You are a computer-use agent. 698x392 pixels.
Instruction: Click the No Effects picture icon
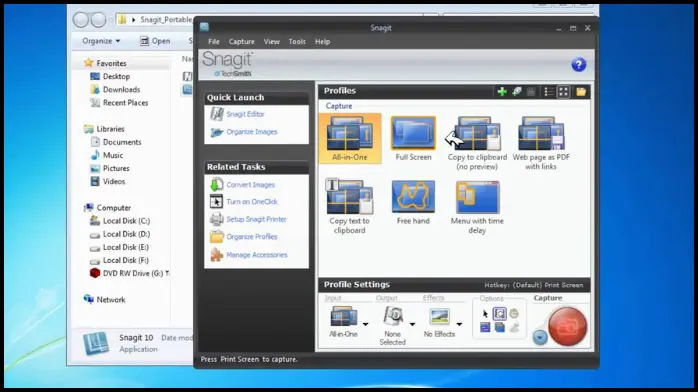point(439,317)
